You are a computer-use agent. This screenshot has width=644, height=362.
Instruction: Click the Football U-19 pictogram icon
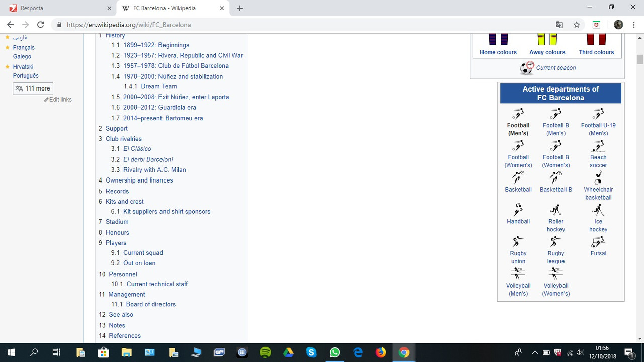pos(598,114)
